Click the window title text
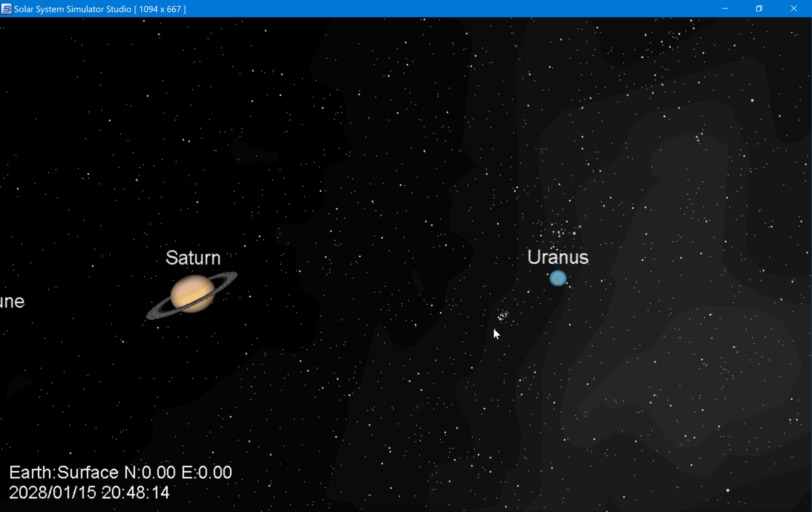Screen dimensions: 812x512 (100, 9)
